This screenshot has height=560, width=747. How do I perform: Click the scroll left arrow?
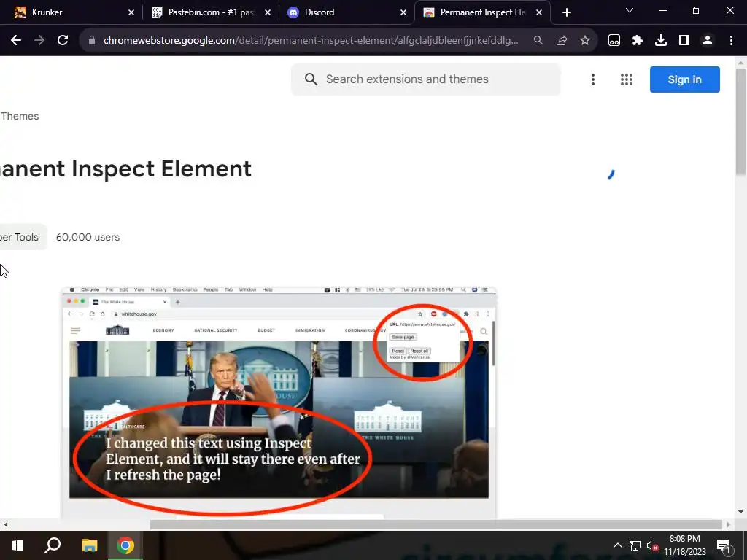click(x=6, y=525)
